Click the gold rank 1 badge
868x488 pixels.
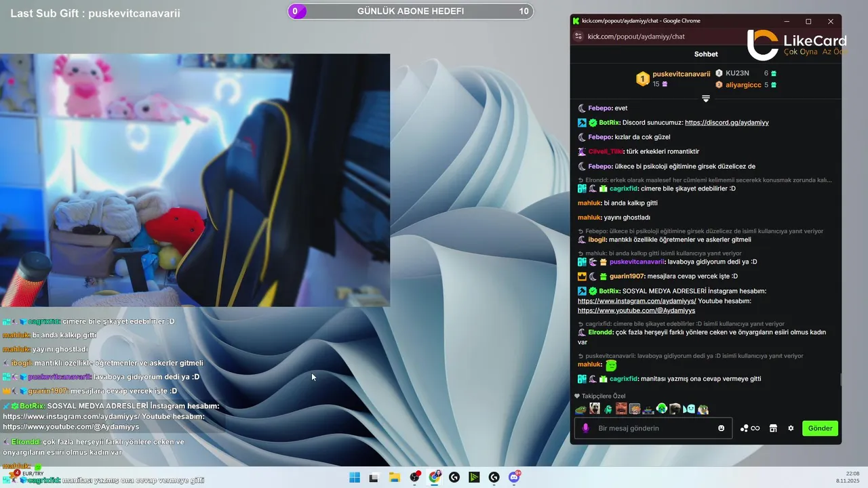pyautogui.click(x=642, y=79)
